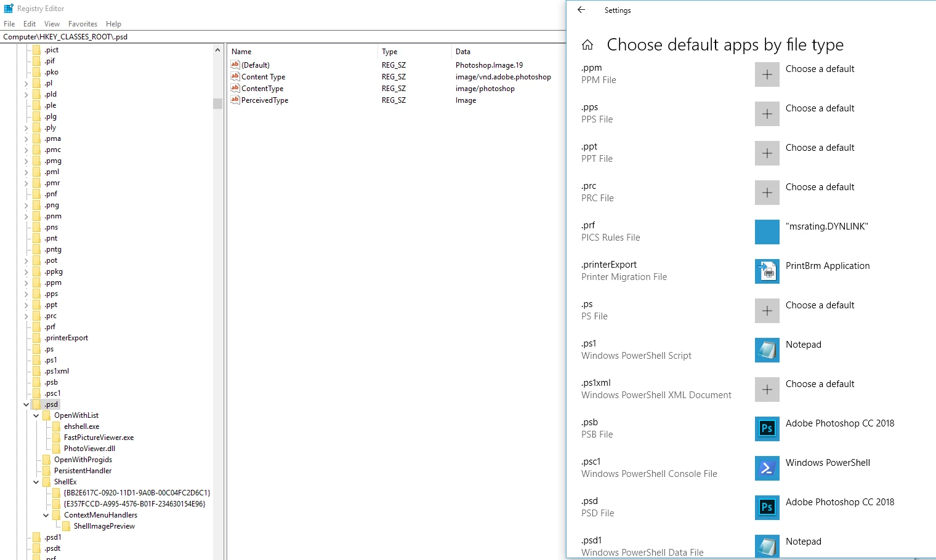Choose a default for .ps1xml
Image resolution: width=936 pixels, height=560 pixels.
(820, 384)
